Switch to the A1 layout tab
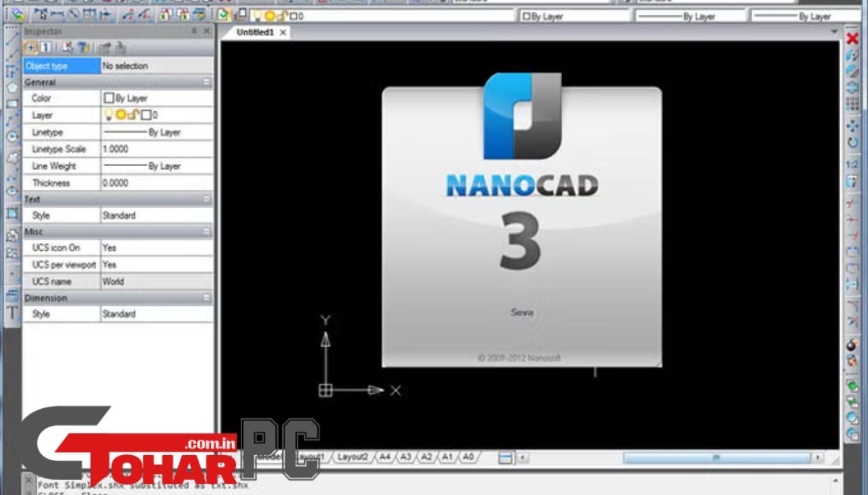Screen dimensions: 868x495 click(x=447, y=457)
